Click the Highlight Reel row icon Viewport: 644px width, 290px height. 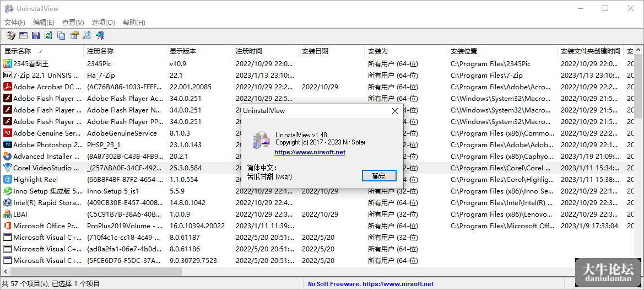coord(7,180)
